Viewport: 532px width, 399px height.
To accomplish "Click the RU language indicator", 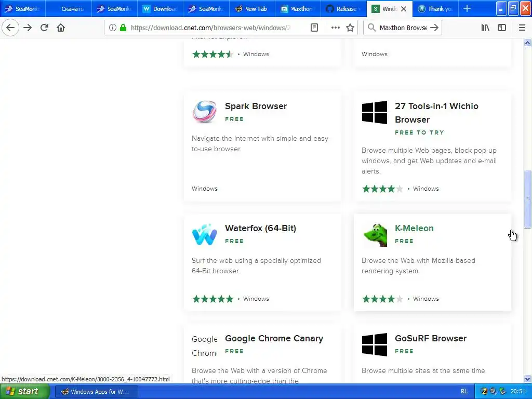I will coord(464,392).
